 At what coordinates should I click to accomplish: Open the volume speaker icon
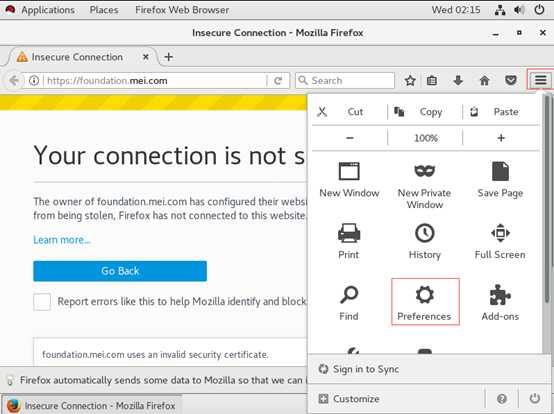[519, 10]
